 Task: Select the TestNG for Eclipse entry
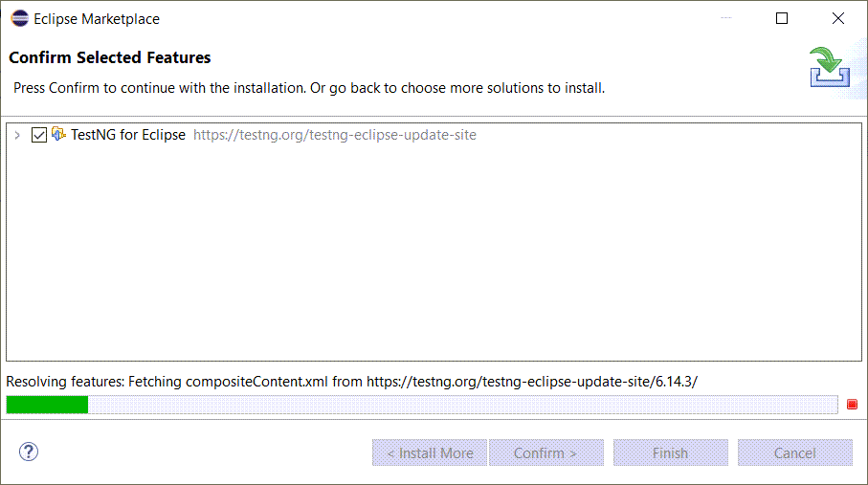(x=128, y=135)
